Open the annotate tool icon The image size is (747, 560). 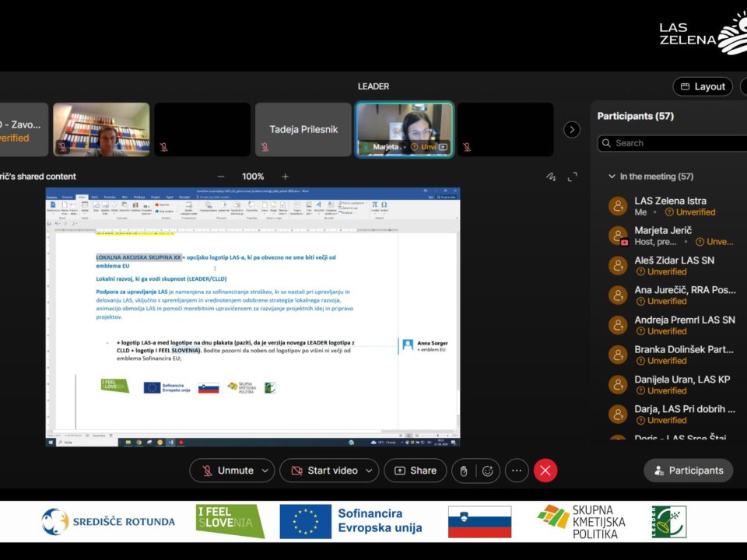(x=552, y=177)
